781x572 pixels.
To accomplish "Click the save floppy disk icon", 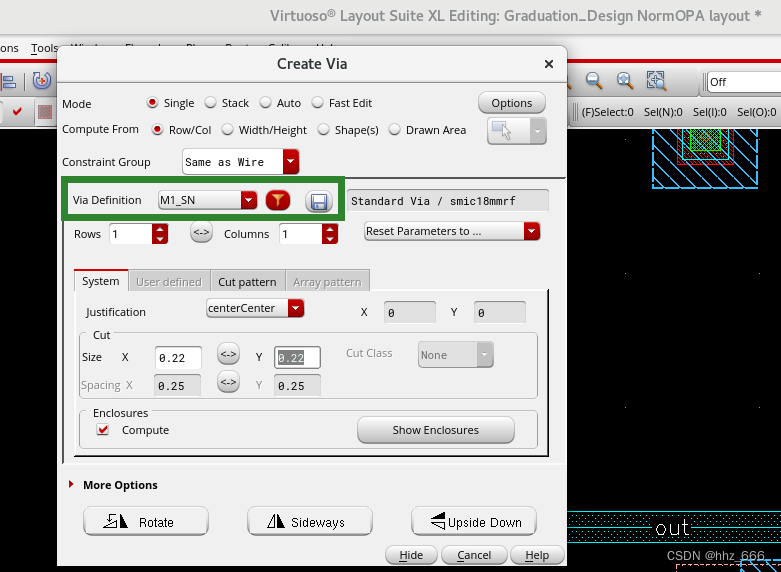I will (x=318, y=201).
